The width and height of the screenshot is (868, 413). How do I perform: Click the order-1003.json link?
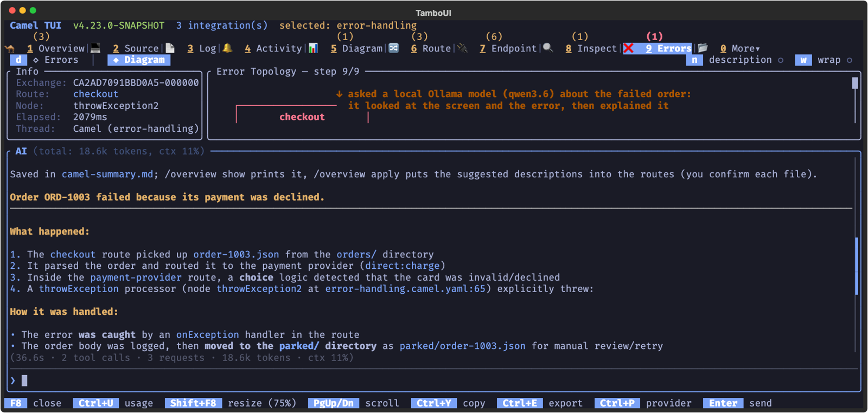tap(236, 254)
